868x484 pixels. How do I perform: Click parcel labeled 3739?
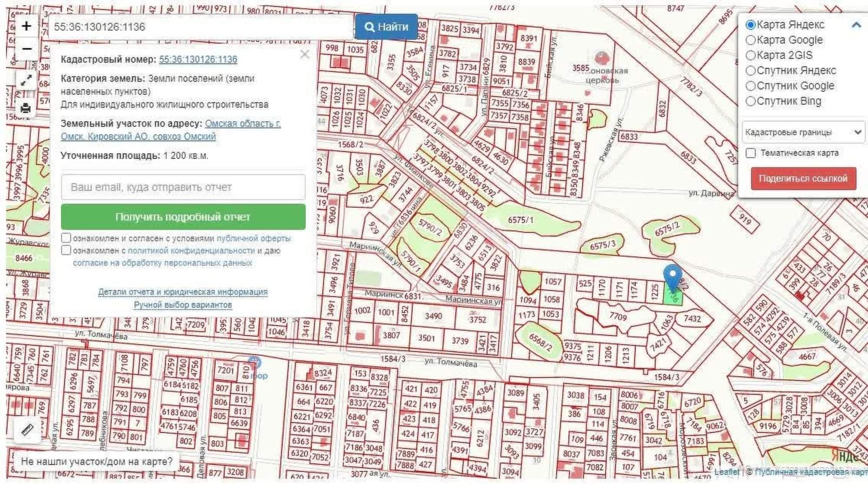tap(460, 341)
